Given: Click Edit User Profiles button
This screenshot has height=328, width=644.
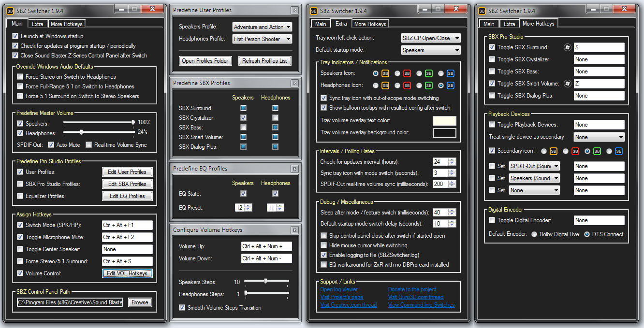Looking at the screenshot, I should [127, 172].
